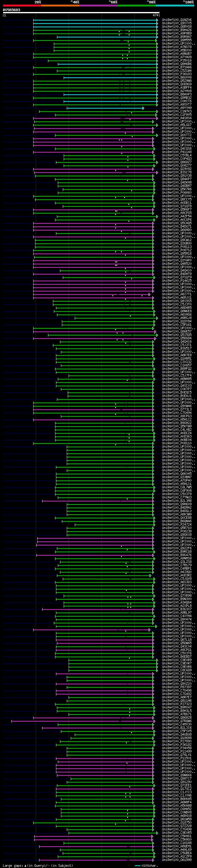Select the query name AV565683

pos(11,10)
